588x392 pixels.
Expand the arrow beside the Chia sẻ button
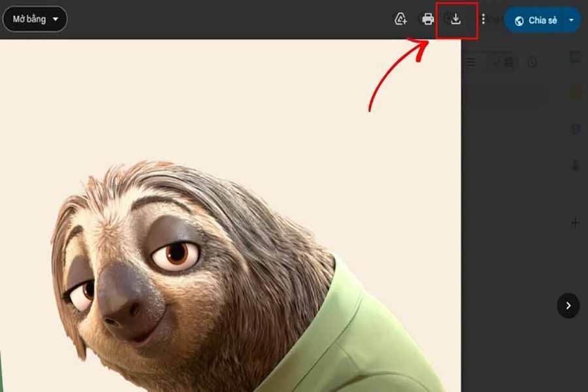(x=572, y=20)
